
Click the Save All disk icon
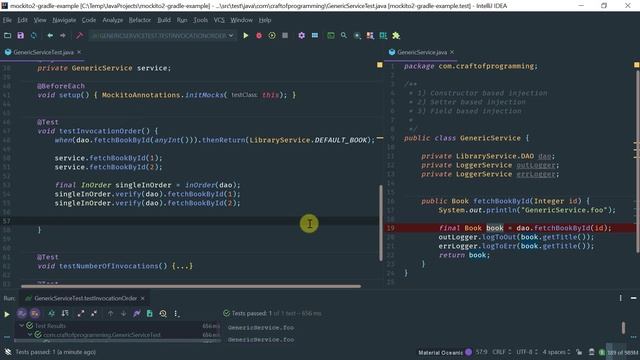(x=20, y=36)
